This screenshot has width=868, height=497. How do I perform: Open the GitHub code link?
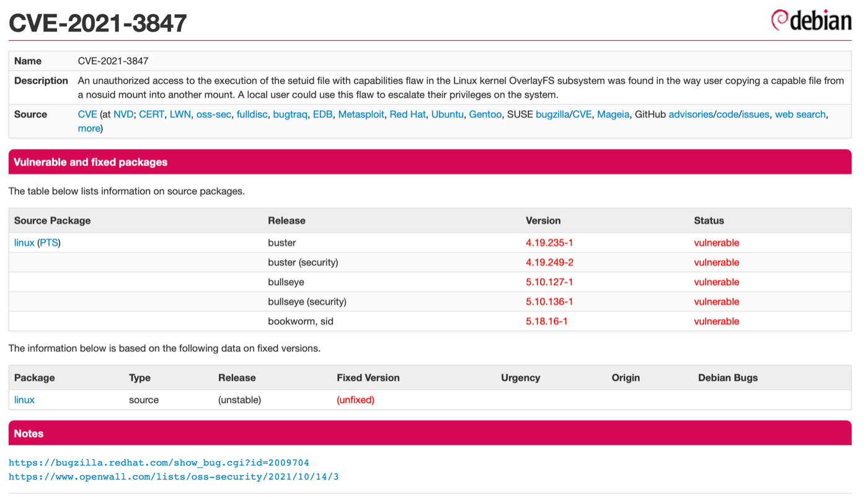click(x=728, y=114)
